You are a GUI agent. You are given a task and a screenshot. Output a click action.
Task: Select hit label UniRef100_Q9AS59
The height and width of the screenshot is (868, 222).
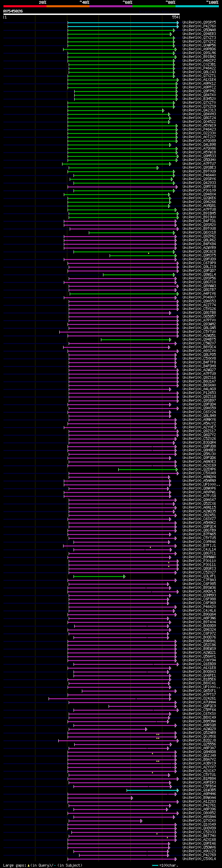click(x=199, y=408)
